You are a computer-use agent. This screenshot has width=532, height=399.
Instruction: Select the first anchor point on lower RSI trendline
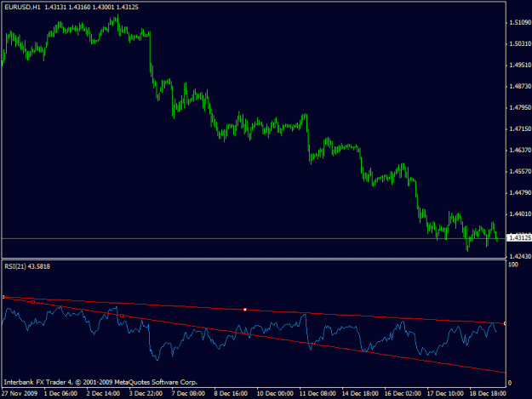point(33,302)
